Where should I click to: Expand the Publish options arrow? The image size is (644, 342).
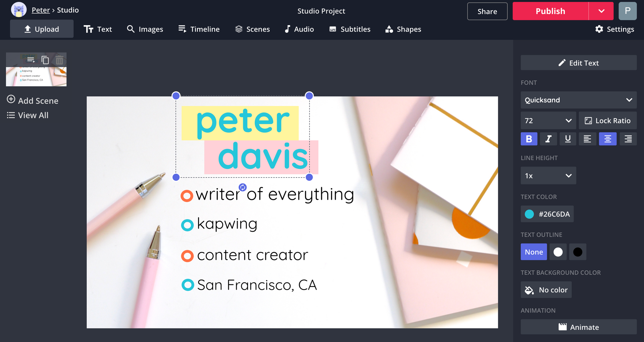point(601,11)
